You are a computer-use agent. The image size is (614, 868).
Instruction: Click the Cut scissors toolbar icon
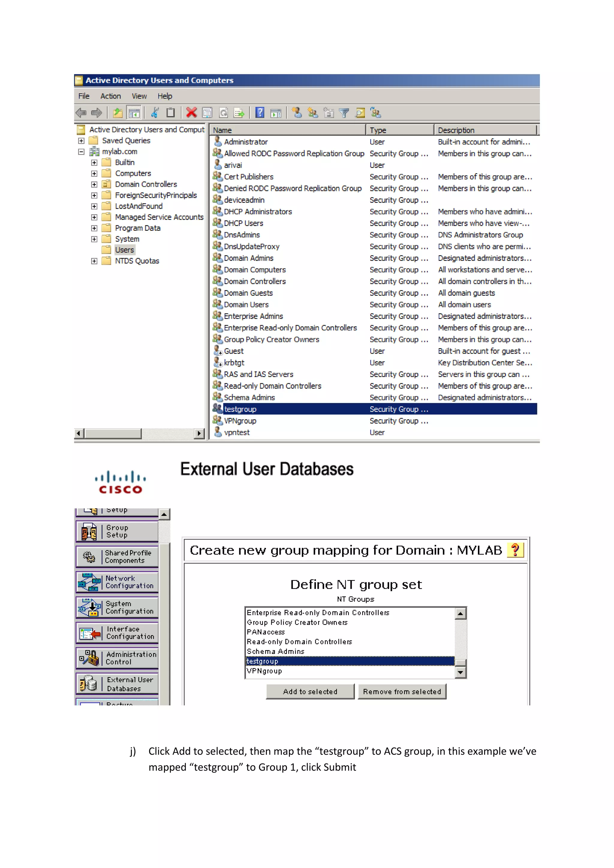click(x=155, y=113)
